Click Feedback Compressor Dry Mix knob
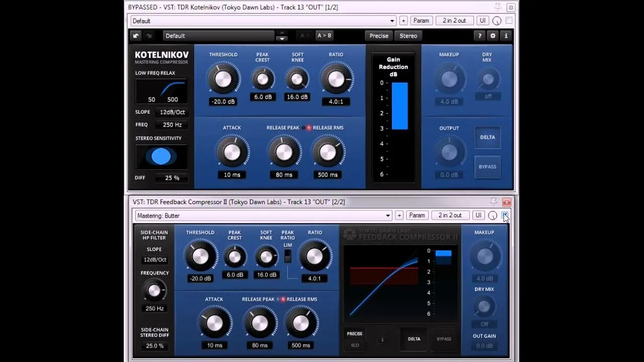Viewport: 644px width, 362px height. coord(484,307)
